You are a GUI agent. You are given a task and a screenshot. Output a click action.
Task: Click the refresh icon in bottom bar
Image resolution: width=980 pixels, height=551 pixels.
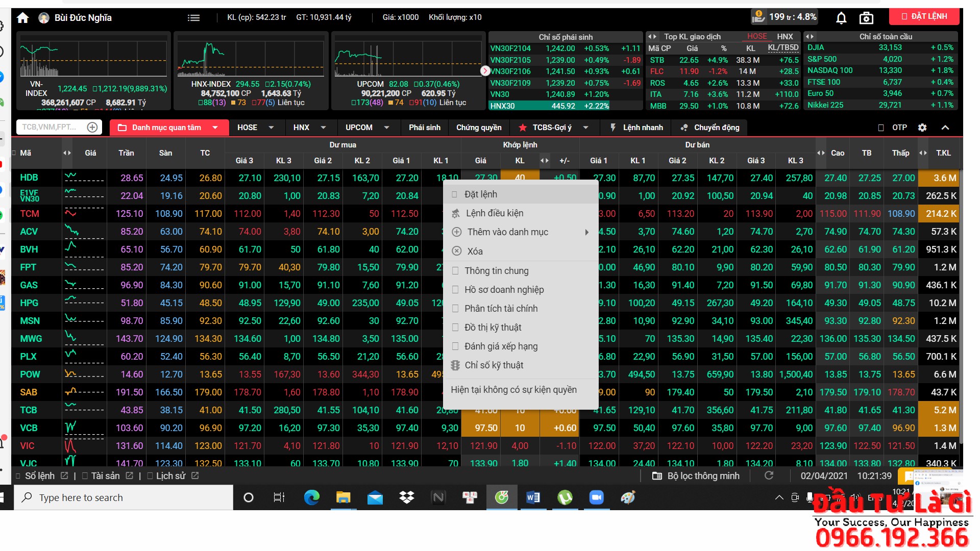(769, 475)
